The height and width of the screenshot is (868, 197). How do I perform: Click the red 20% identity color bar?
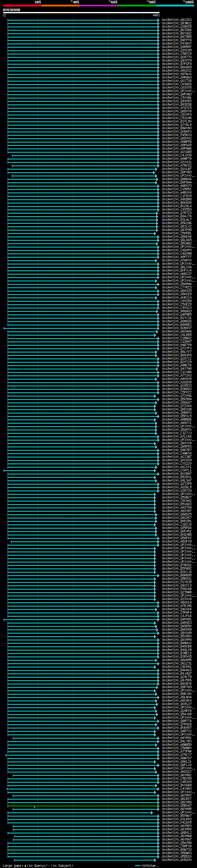coord(22,6)
